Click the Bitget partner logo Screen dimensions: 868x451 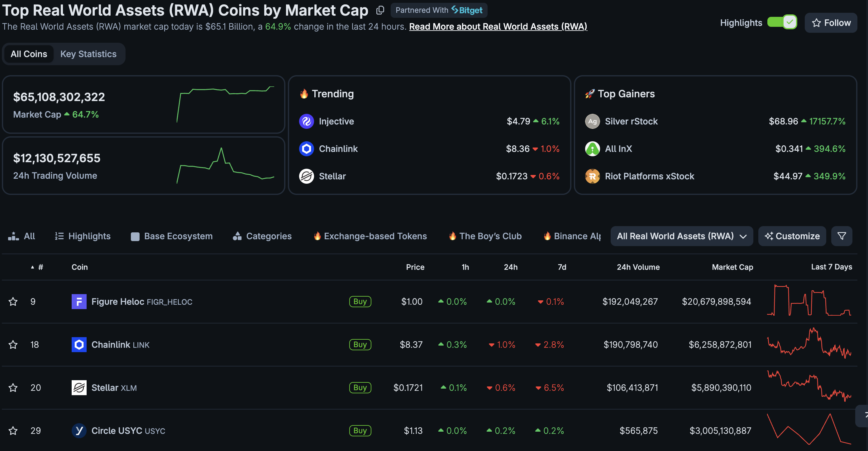click(467, 10)
